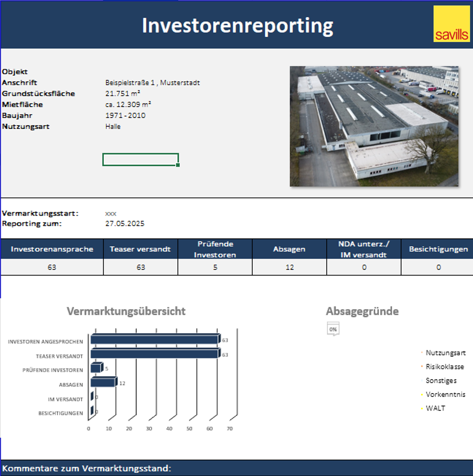This screenshot has width=473, height=476.
Task: Click the Baujahr value 1971 - 2010
Action: (x=125, y=115)
